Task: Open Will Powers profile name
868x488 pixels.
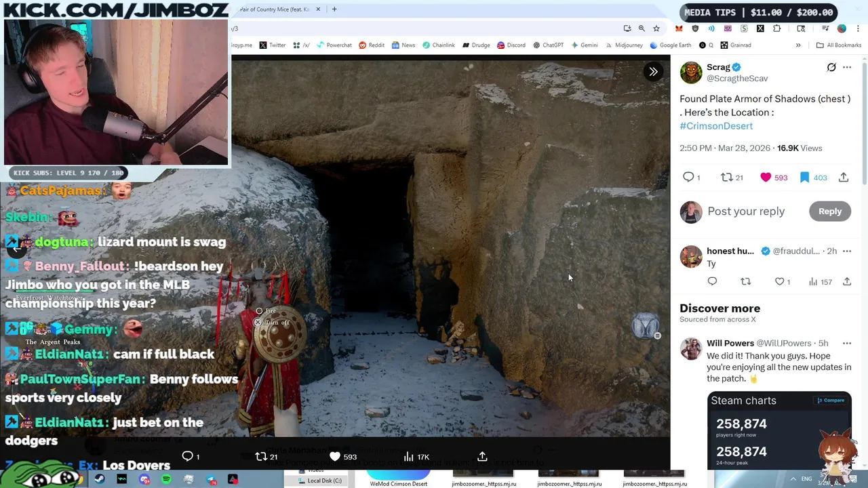Action: coord(730,343)
